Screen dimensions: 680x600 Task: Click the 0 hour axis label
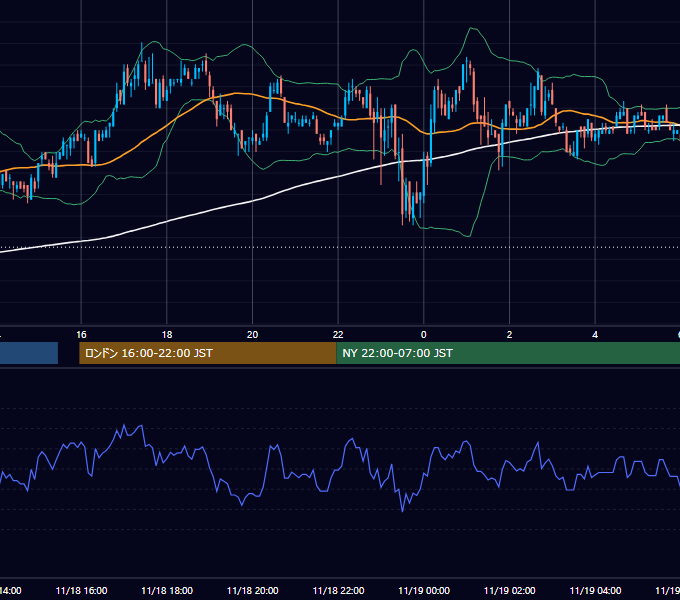424,335
